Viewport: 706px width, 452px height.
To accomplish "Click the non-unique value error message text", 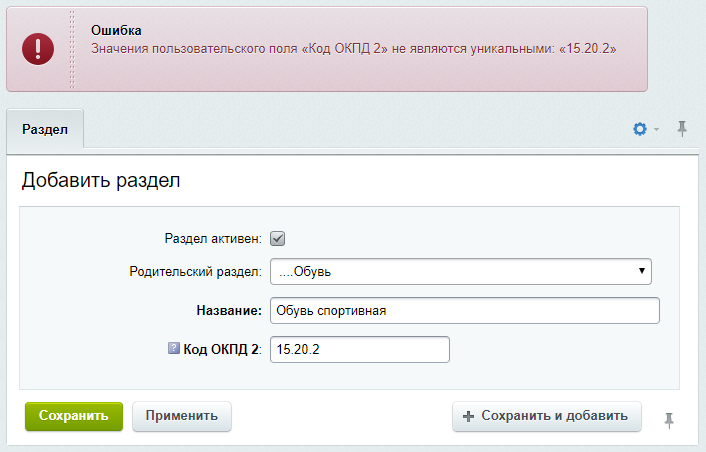I will coord(352,48).
